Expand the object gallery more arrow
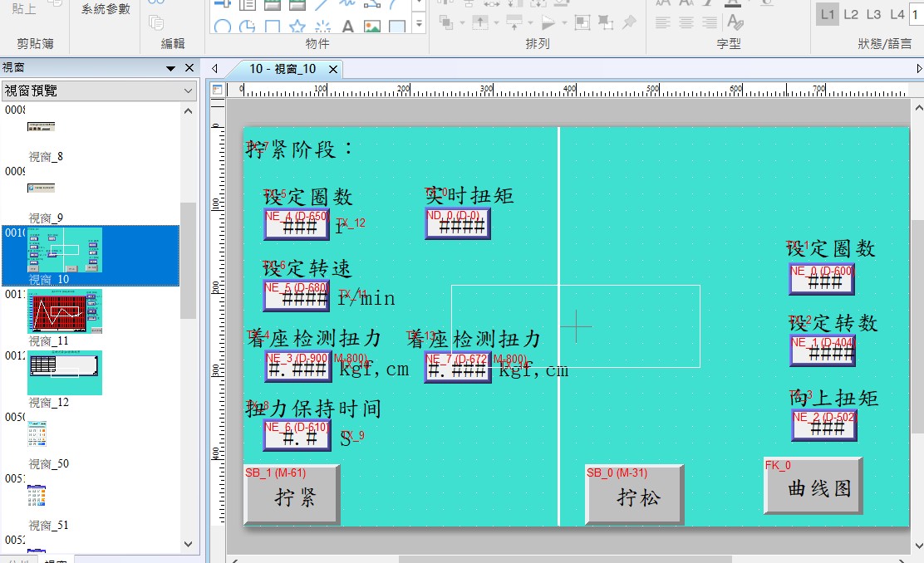The image size is (924, 563). (x=419, y=25)
